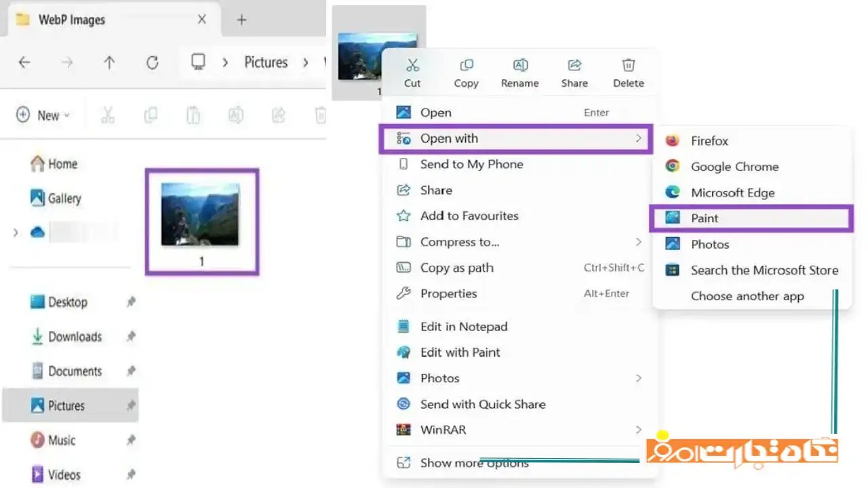Open Downloads folder in sidebar

74,337
